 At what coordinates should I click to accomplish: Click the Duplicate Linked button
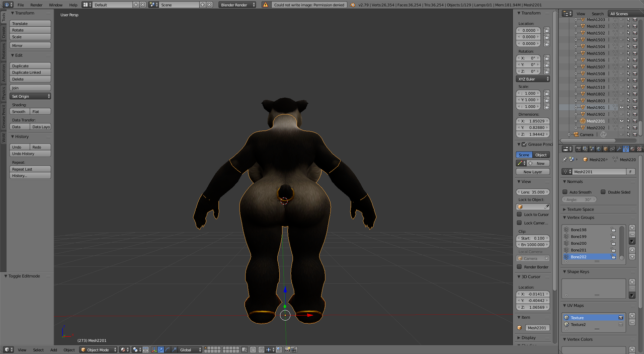31,73
